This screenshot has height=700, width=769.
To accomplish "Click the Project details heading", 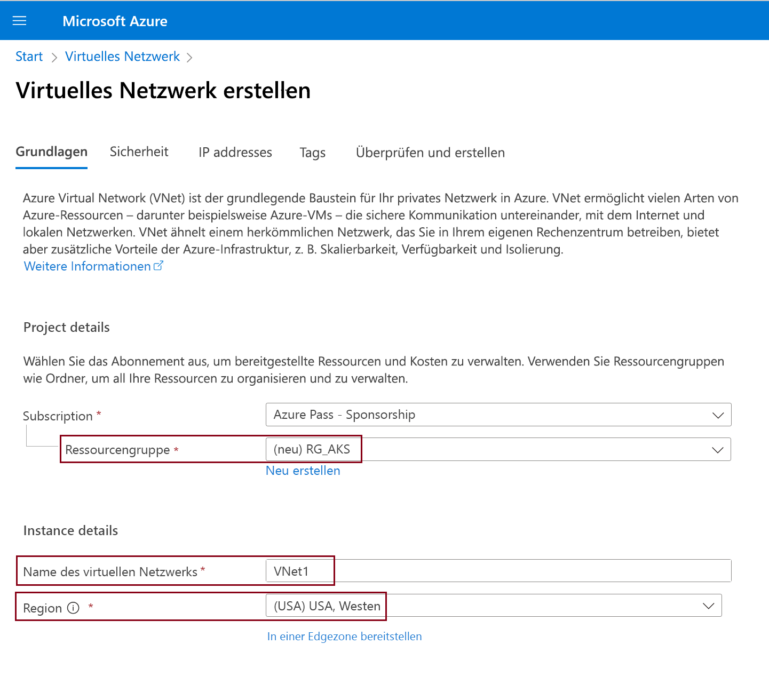I will click(67, 327).
